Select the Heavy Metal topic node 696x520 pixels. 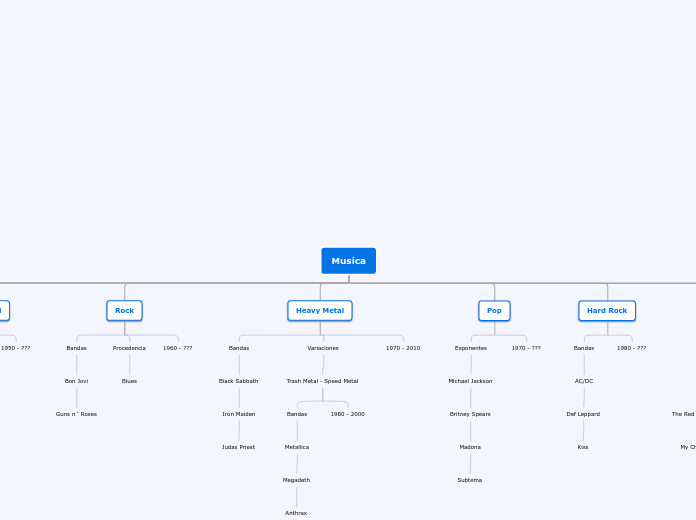(320, 310)
